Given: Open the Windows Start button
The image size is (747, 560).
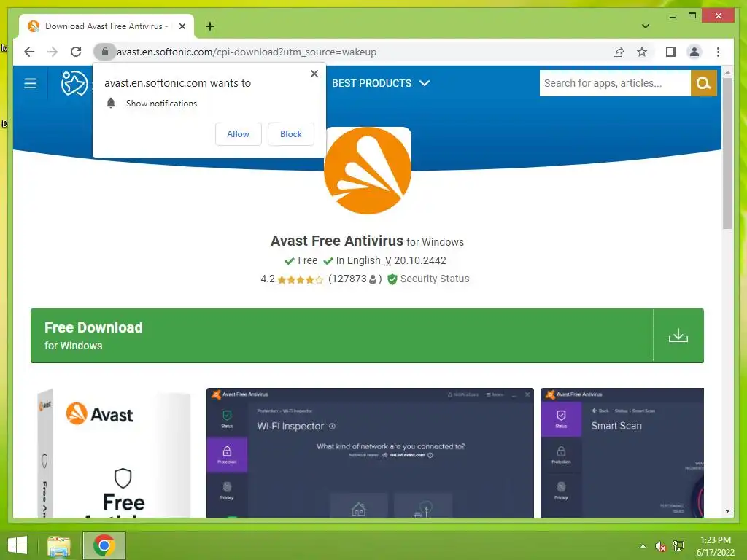Looking at the screenshot, I should (x=18, y=545).
